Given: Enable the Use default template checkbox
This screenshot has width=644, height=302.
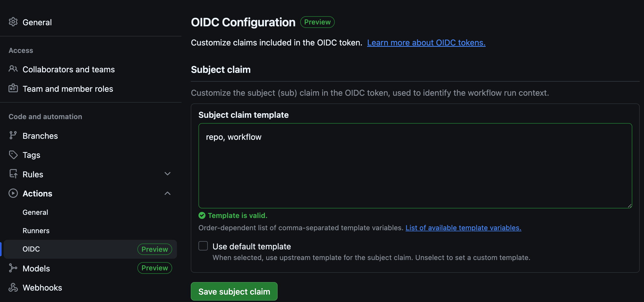Looking at the screenshot, I should [203, 246].
